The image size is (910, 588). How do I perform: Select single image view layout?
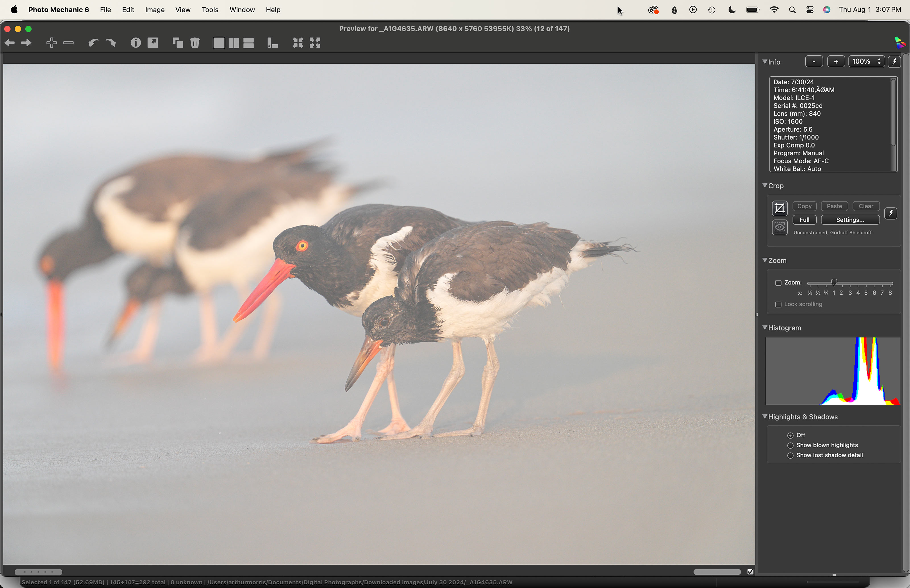coord(219,43)
